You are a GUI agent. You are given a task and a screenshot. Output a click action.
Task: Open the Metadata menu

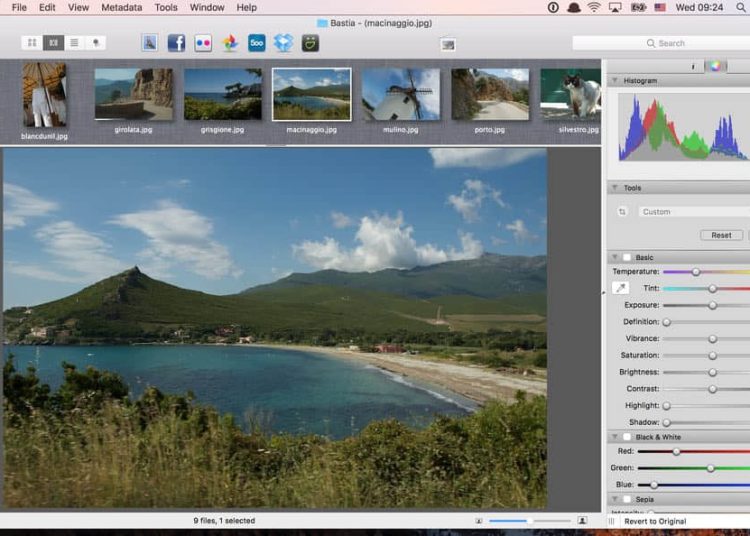click(x=121, y=7)
